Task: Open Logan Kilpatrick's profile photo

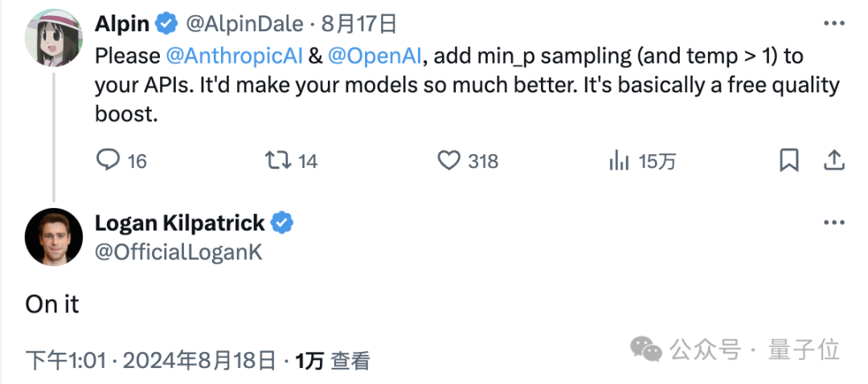Action: pyautogui.click(x=54, y=237)
